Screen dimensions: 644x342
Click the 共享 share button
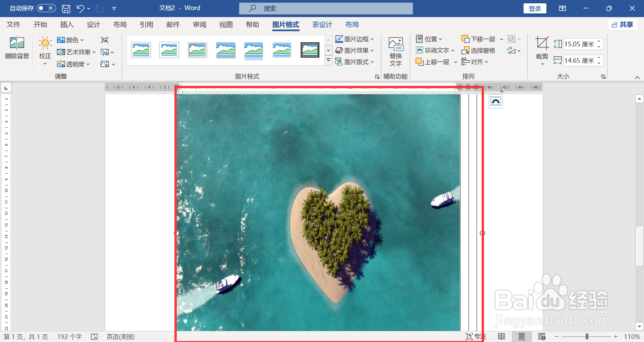tap(623, 24)
